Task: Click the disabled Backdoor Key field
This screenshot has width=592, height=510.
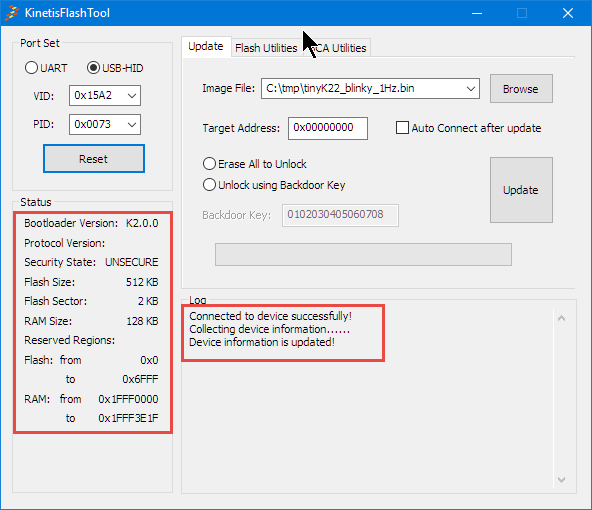Action: (x=340, y=215)
